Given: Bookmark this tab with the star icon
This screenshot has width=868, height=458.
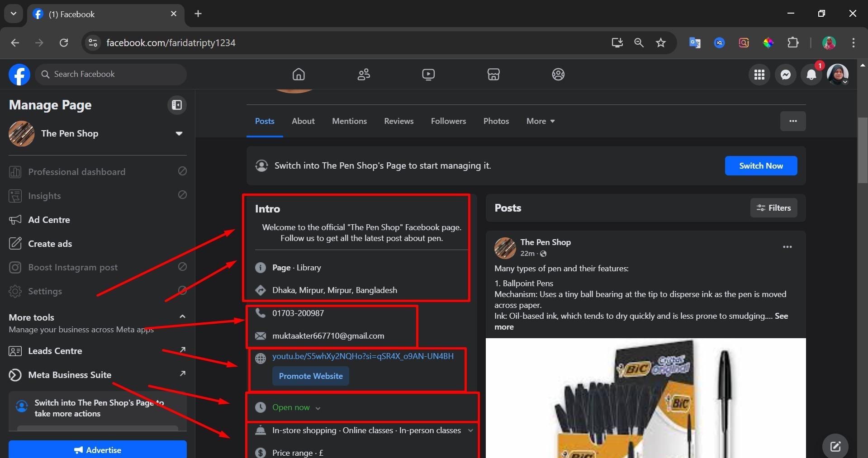Looking at the screenshot, I should click(x=661, y=42).
